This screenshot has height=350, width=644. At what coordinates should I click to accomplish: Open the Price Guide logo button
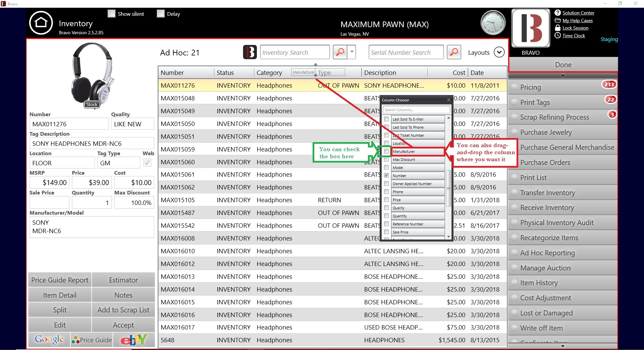[x=92, y=340]
